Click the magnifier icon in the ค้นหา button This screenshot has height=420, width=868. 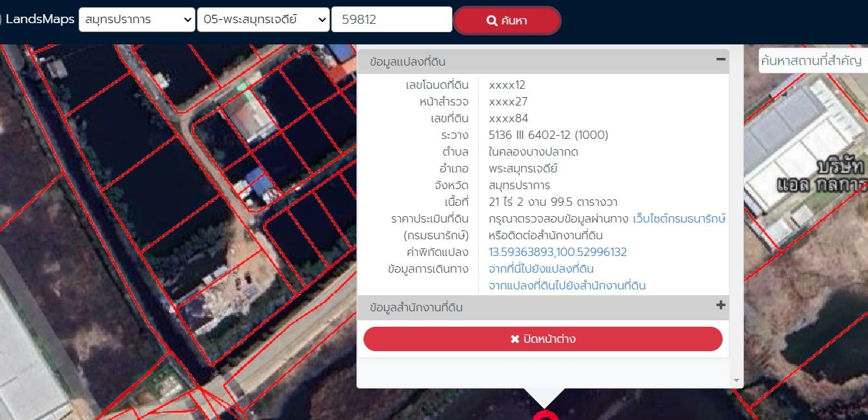point(492,21)
